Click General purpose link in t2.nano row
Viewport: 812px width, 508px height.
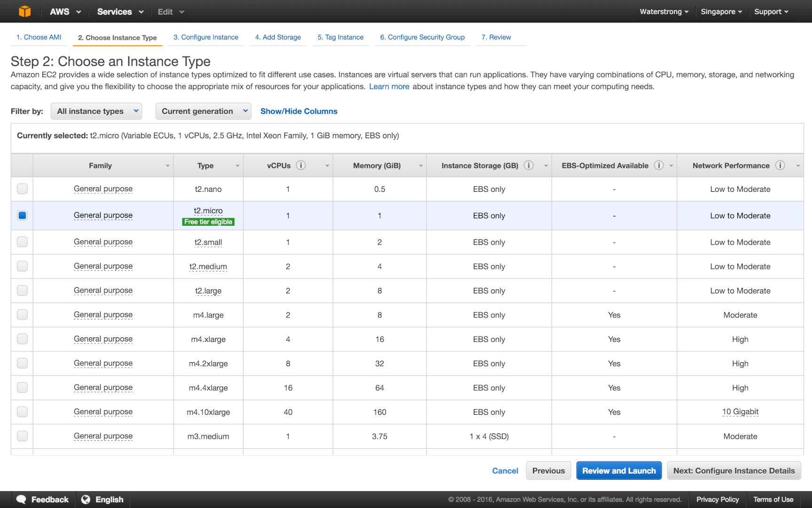pos(103,189)
